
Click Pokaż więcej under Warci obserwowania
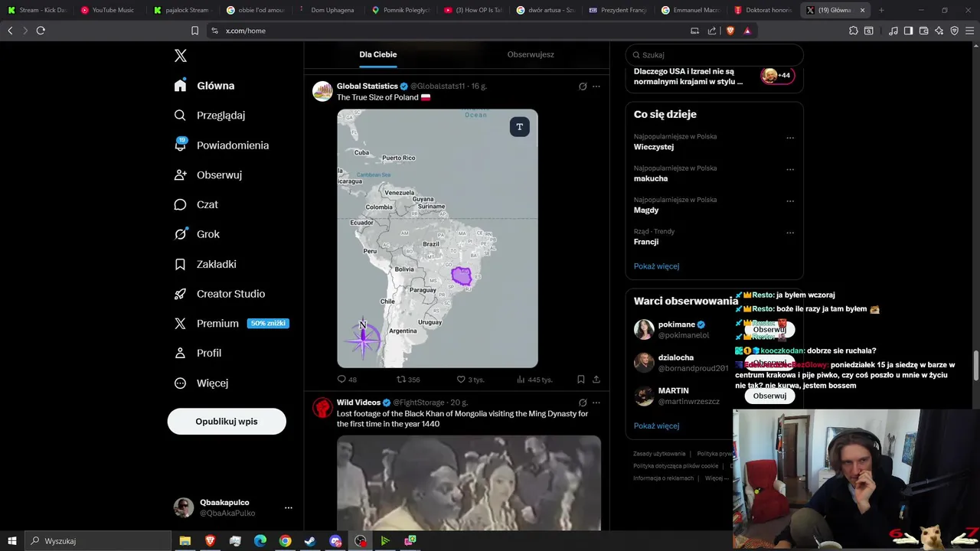(656, 425)
